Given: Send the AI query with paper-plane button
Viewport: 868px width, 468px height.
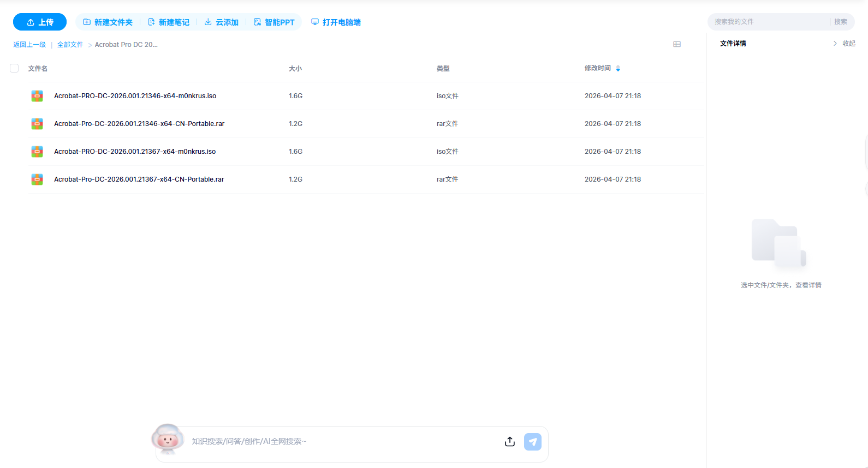Looking at the screenshot, I should coord(533,442).
